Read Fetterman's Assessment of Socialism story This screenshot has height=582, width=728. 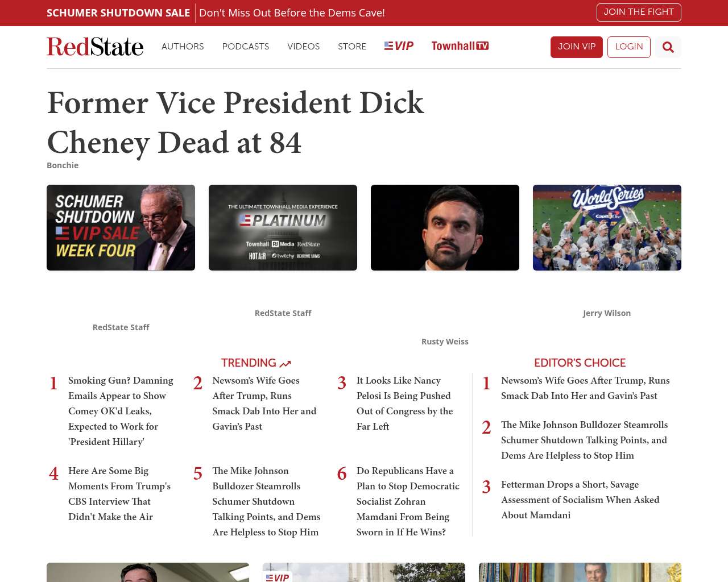tap(580, 500)
